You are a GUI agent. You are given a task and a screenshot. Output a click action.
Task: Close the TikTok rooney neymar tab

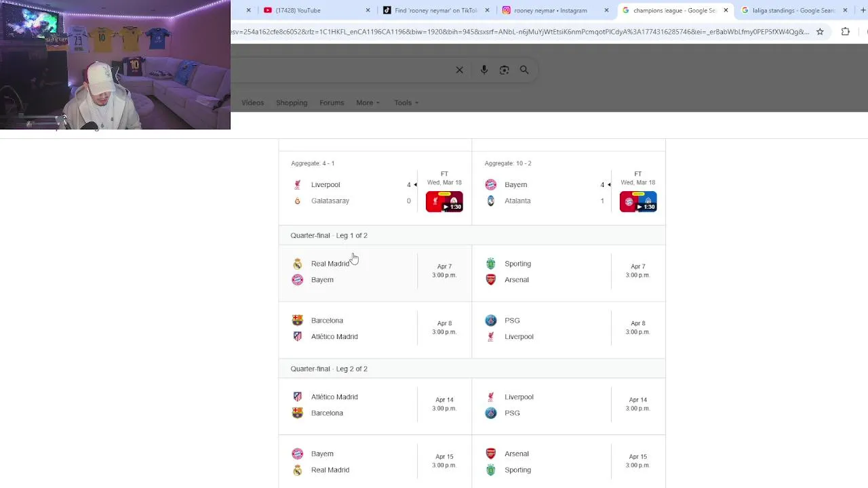coord(487,10)
